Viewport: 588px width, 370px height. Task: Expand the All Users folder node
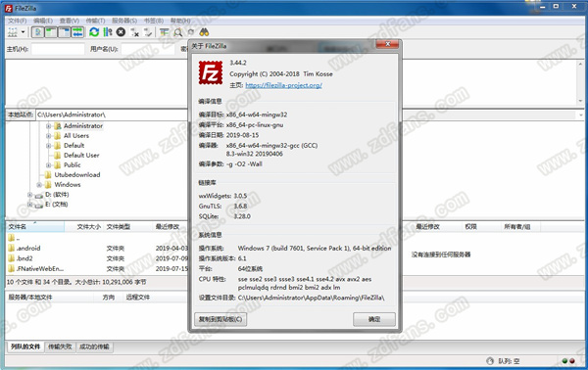(48, 135)
